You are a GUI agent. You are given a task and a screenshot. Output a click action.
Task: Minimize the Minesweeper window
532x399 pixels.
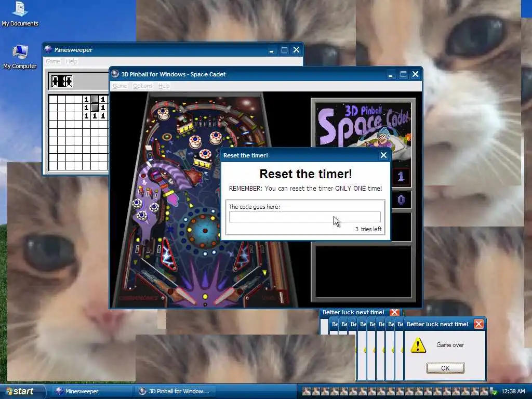pyautogui.click(x=271, y=50)
